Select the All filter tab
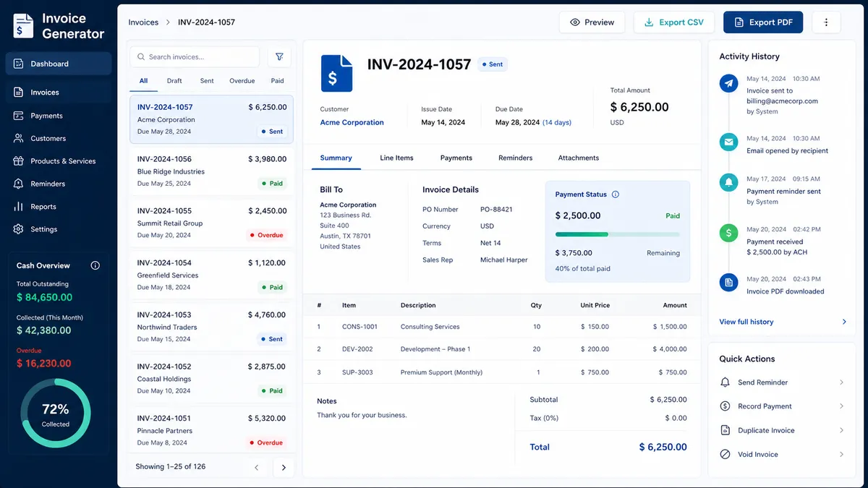The image size is (868, 488). (x=143, y=80)
